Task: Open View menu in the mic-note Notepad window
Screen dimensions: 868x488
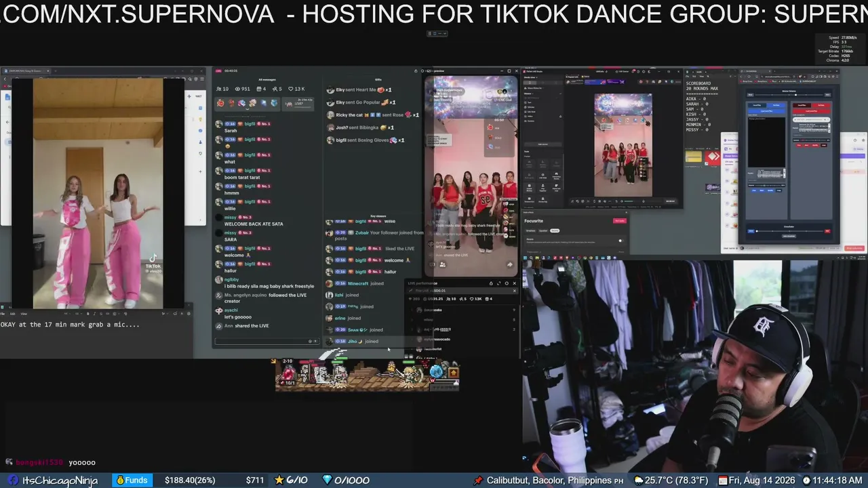Action: (24, 314)
